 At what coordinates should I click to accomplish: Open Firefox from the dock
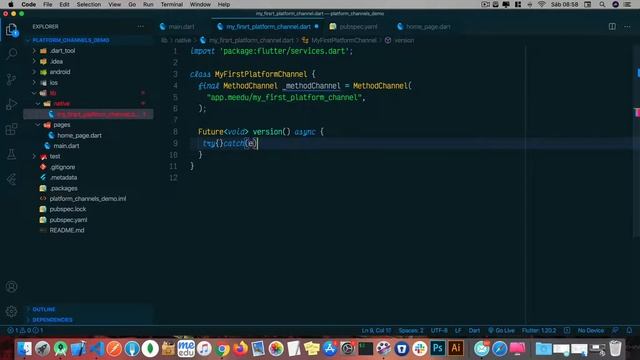tap(240, 349)
